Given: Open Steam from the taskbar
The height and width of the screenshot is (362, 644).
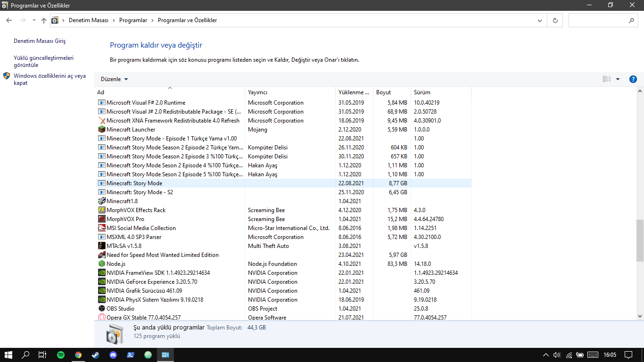Looking at the screenshot, I should [96, 355].
